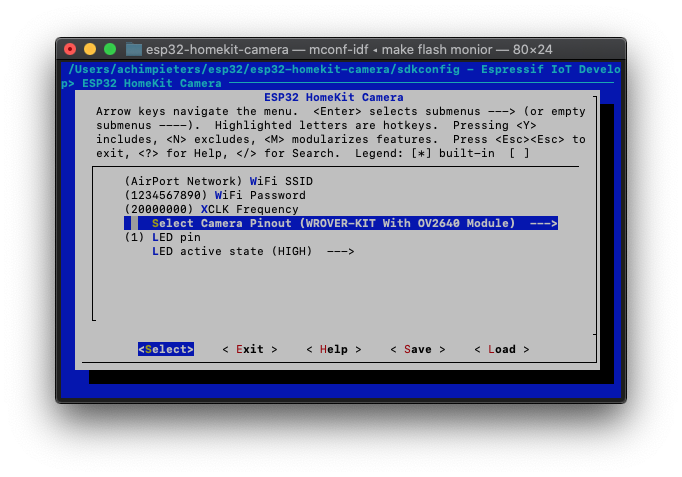Click the < Exit > button

[250, 349]
